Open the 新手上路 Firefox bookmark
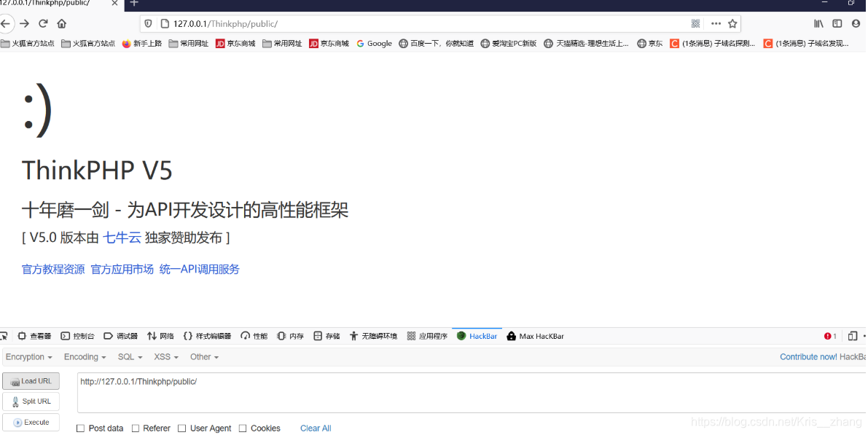This screenshot has width=868, height=435. click(141, 43)
